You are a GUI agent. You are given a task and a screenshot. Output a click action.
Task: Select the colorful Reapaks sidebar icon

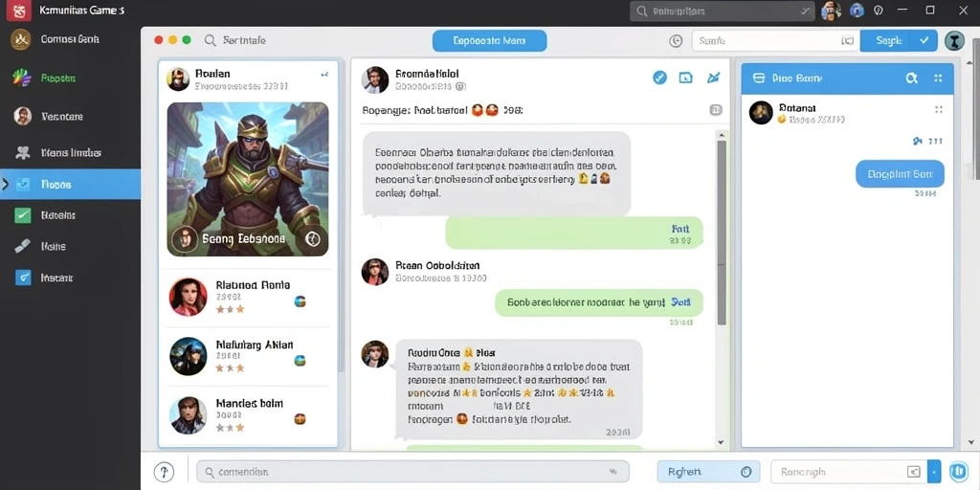22,78
